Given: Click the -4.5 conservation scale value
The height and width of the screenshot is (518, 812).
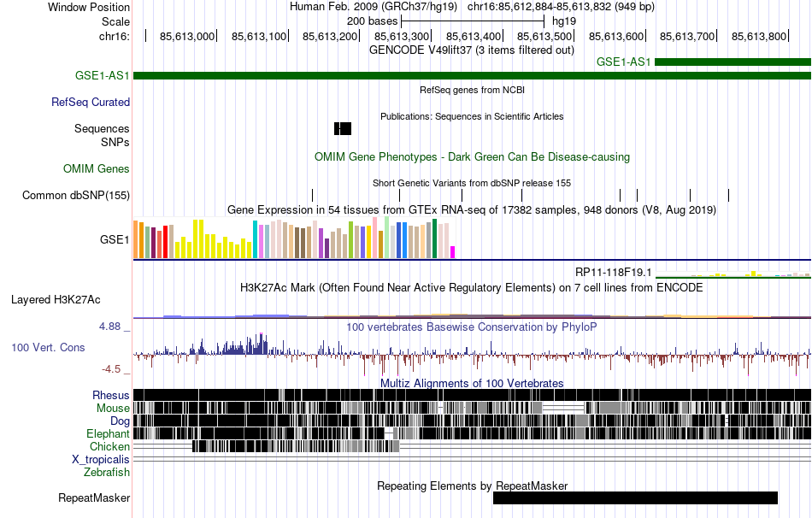Looking at the screenshot, I should pos(111,369).
